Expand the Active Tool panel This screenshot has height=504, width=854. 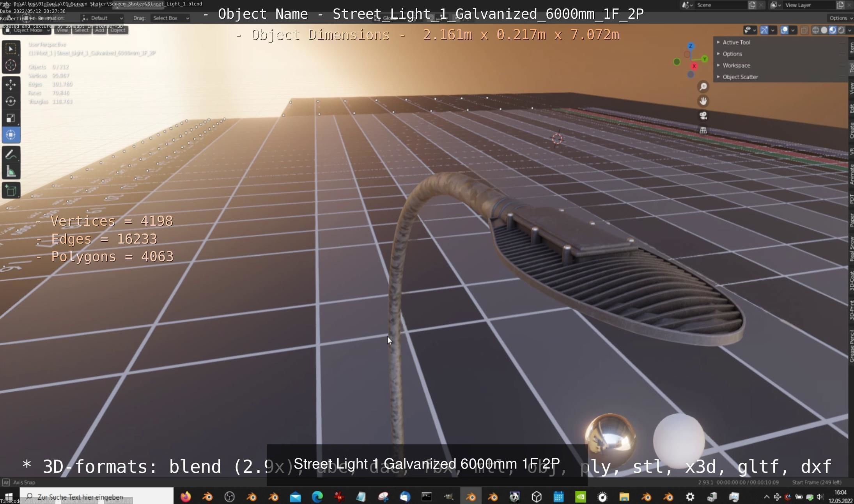coord(736,42)
